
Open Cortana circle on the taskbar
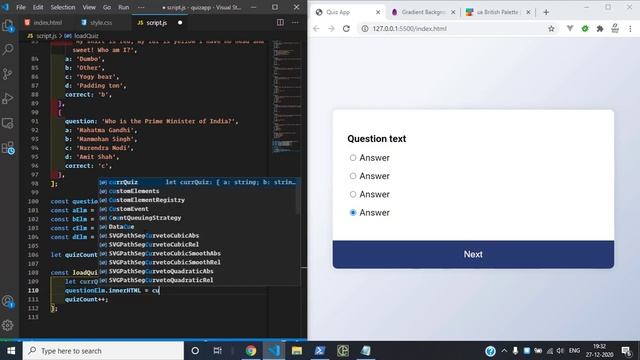[195, 351]
